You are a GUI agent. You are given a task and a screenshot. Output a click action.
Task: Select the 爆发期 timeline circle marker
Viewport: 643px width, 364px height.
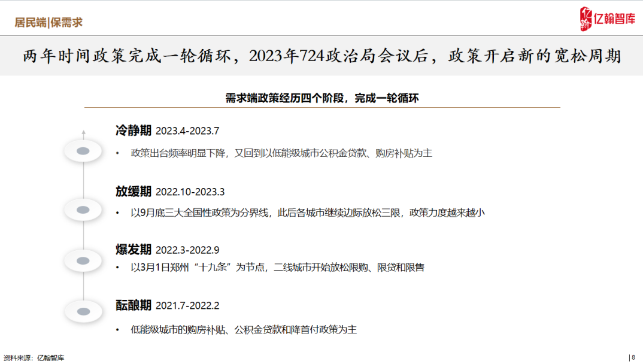83,260
